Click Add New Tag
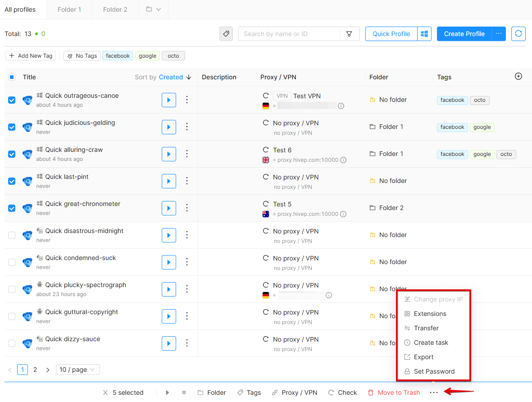 tap(31, 56)
